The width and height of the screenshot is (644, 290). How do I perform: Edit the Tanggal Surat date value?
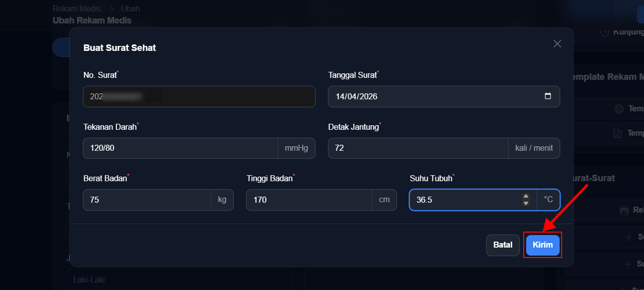(x=356, y=96)
